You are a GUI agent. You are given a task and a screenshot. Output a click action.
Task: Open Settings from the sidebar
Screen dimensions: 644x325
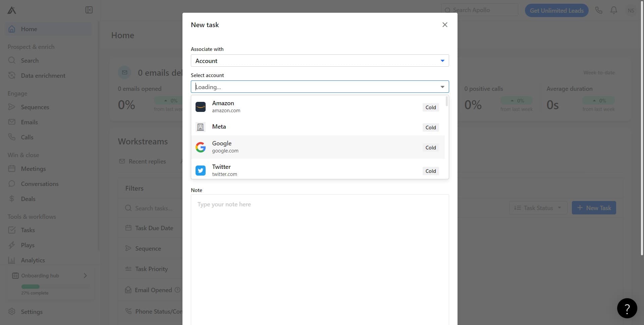click(32, 312)
